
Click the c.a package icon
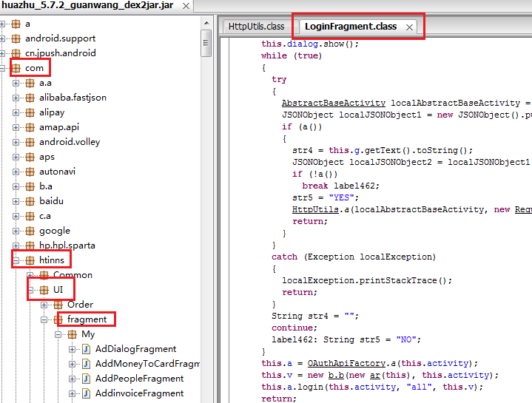coord(30,216)
